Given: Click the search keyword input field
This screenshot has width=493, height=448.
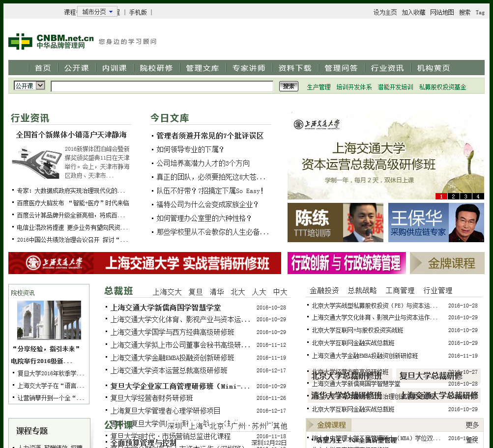Looking at the screenshot, I should 162,86.
